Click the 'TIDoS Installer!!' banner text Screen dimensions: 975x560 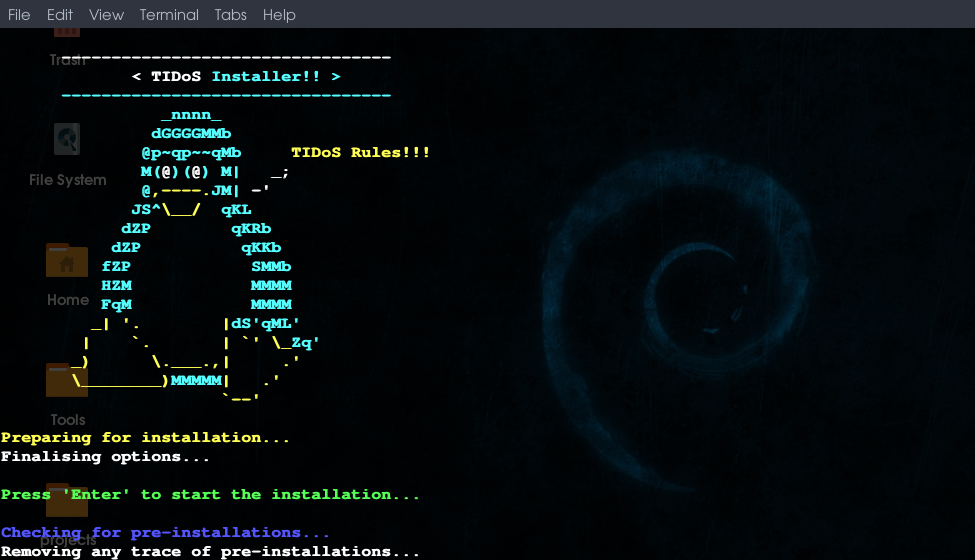[236, 76]
